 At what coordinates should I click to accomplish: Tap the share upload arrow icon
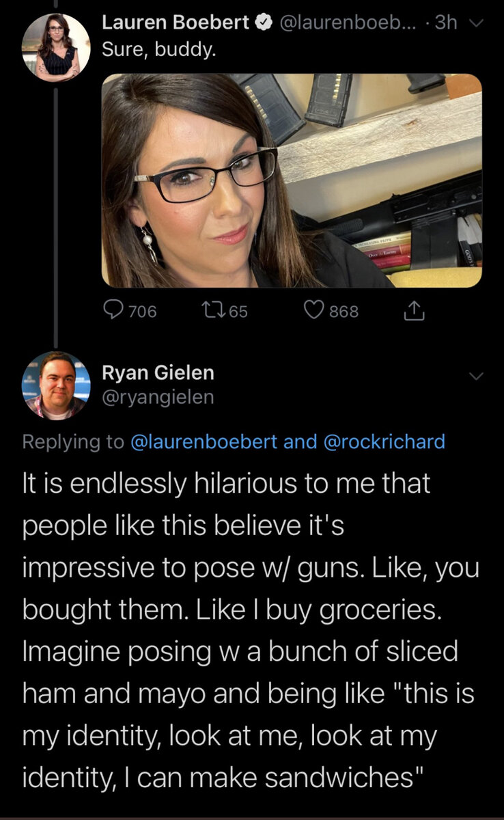(412, 312)
